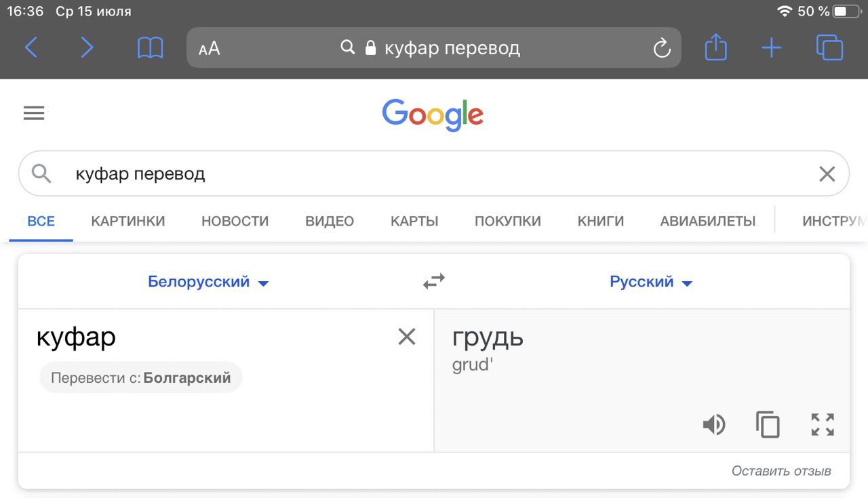
Task: Copy the translated text грудь
Action: pos(768,425)
